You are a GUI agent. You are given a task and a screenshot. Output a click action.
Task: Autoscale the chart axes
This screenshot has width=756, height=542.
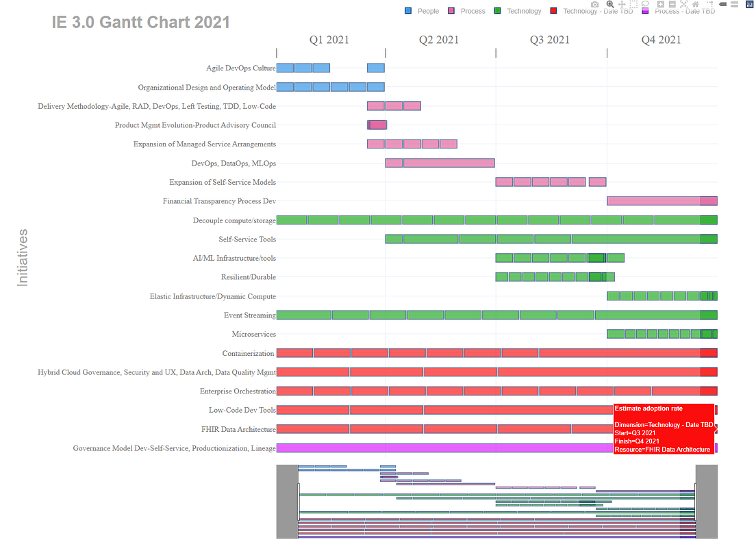684,4
